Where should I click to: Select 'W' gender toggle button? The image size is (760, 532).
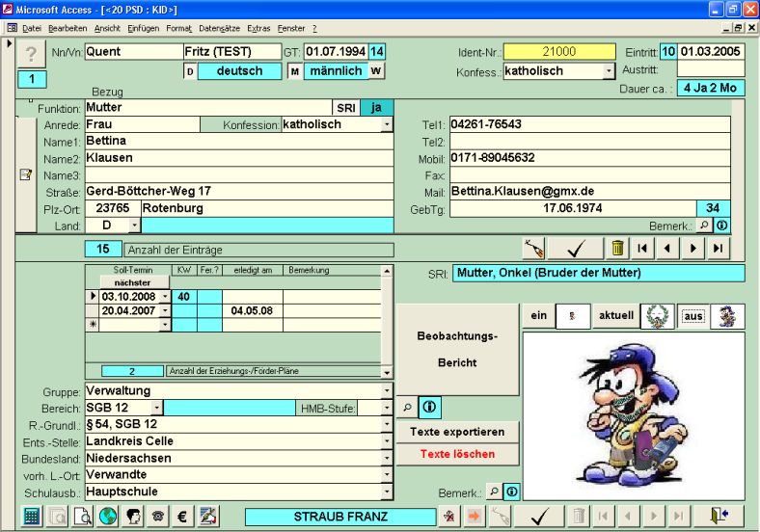375,71
